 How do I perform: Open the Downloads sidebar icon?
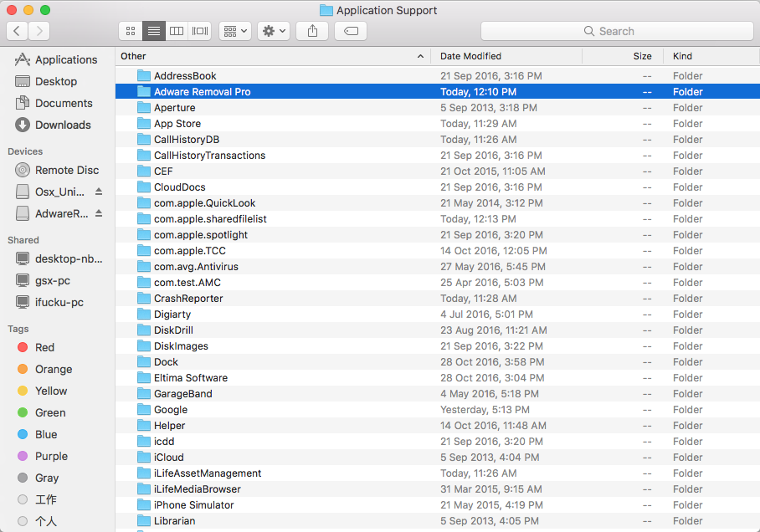pos(56,125)
